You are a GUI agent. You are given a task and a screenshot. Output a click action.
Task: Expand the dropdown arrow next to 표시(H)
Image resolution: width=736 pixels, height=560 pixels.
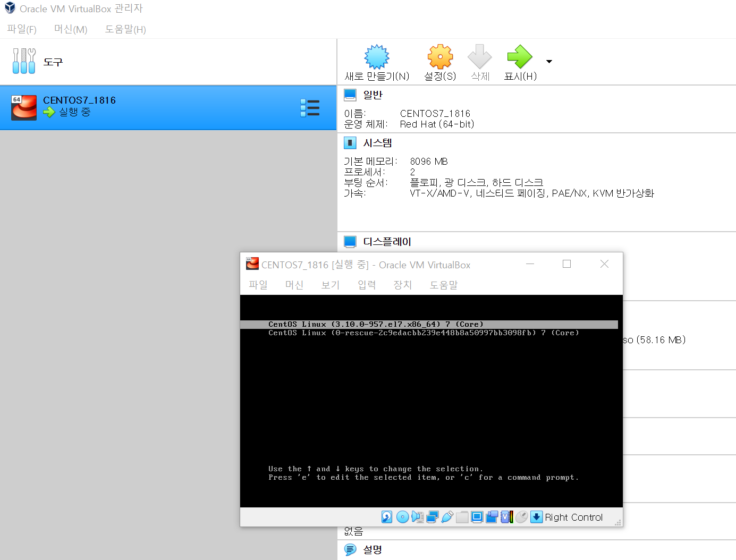[549, 62]
